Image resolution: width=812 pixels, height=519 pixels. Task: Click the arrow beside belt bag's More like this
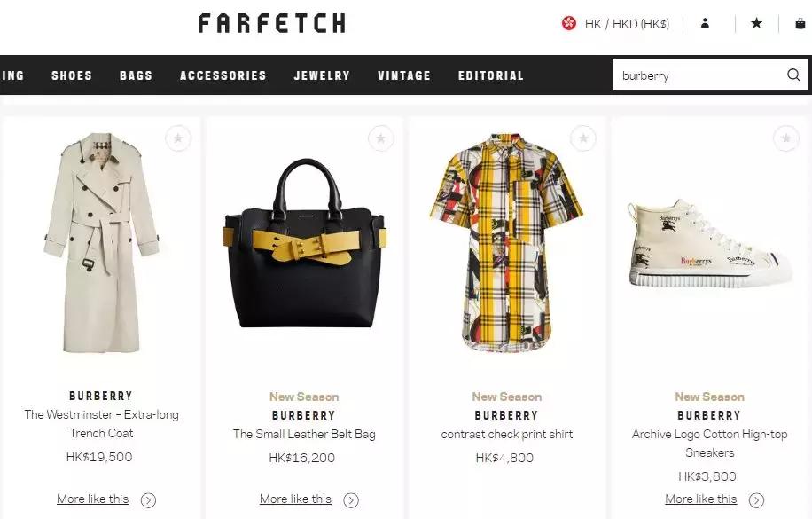[x=351, y=499]
